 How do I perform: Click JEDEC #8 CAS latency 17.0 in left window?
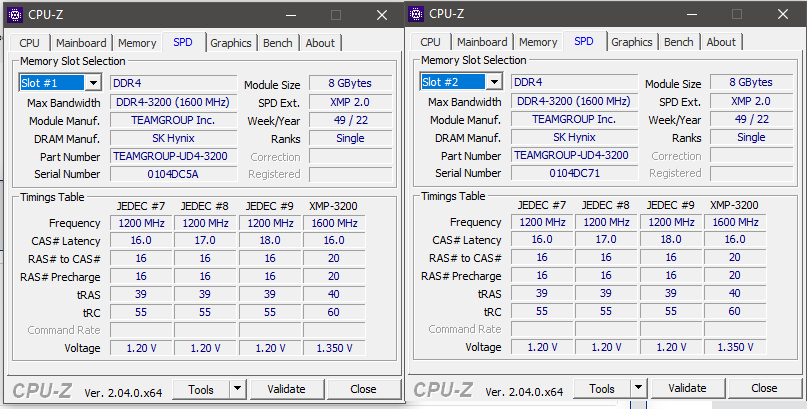[x=205, y=241]
